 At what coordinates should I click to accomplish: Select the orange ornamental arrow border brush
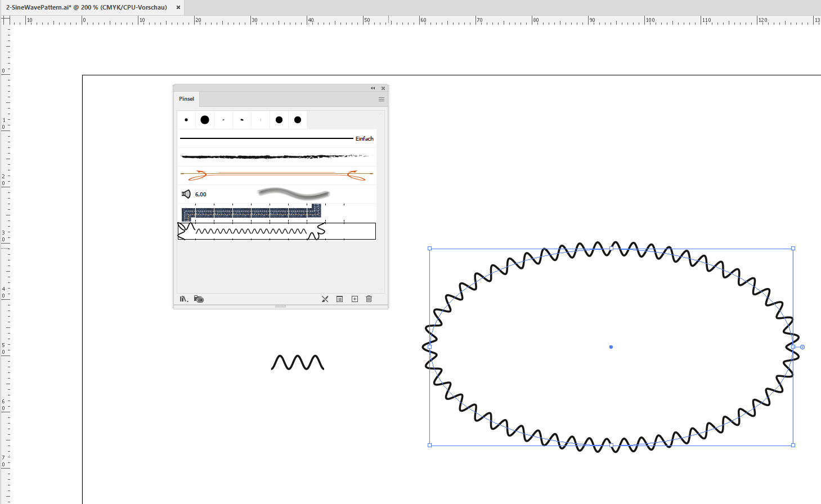pos(276,174)
